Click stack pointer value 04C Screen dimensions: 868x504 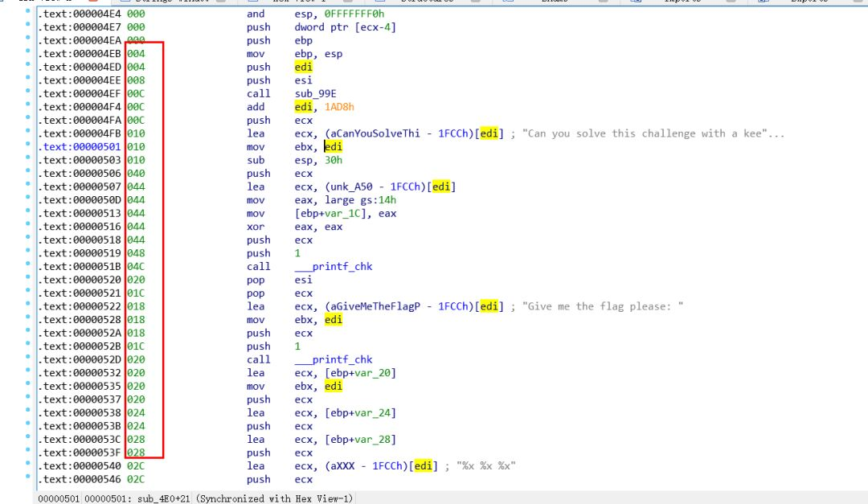point(136,266)
